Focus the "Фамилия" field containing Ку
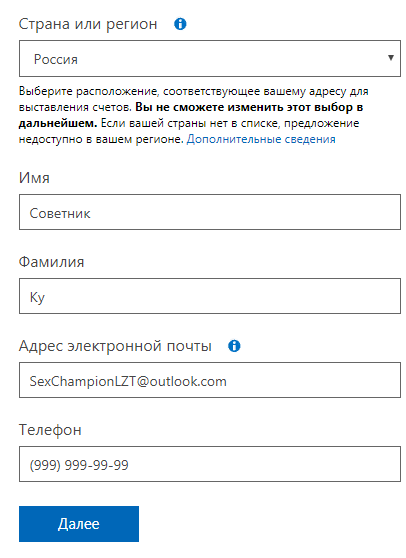The width and height of the screenshot is (406, 558). click(x=210, y=296)
